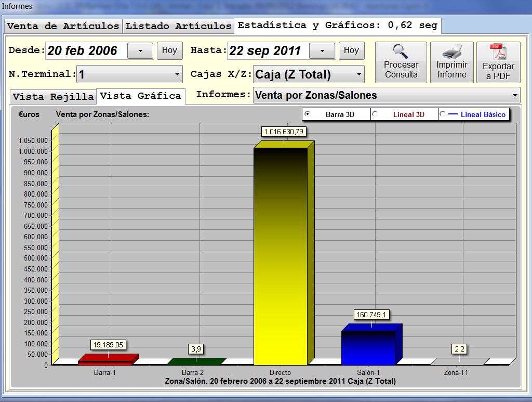Image resolution: width=532 pixels, height=402 pixels.
Task: Expand the N.Terminal combo box
Action: pos(177,74)
